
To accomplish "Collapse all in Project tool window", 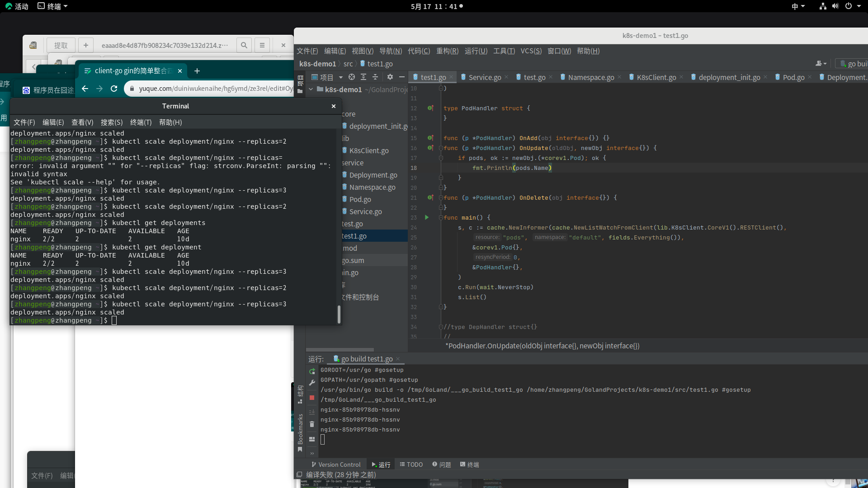I will 375,77.
